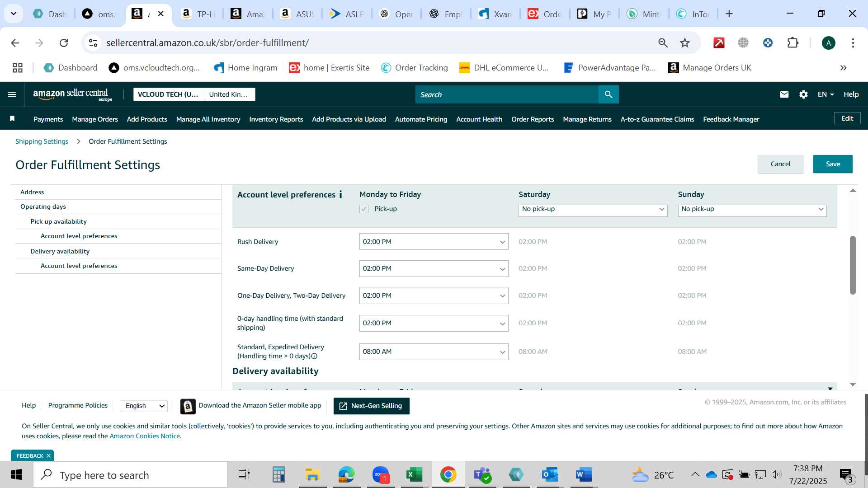Click the info icon beside Handling time > 0 days
Image resolution: width=868 pixels, height=488 pixels.
pos(314,356)
